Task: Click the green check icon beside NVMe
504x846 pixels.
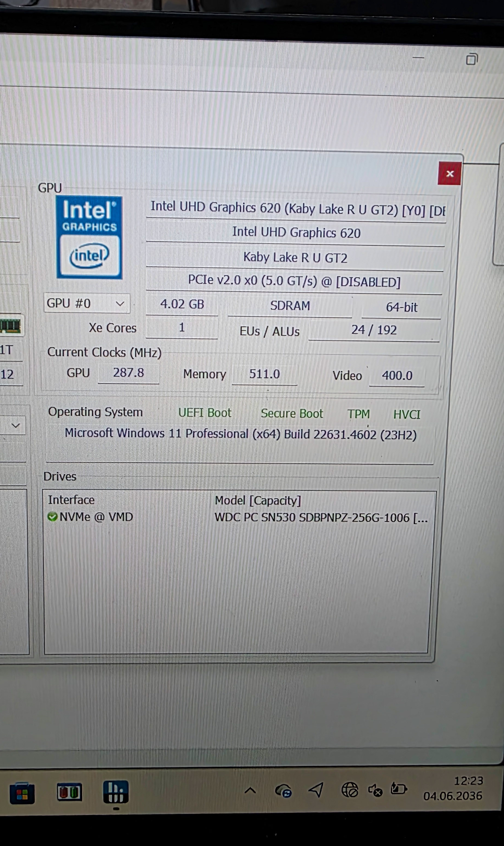Action: click(x=52, y=517)
